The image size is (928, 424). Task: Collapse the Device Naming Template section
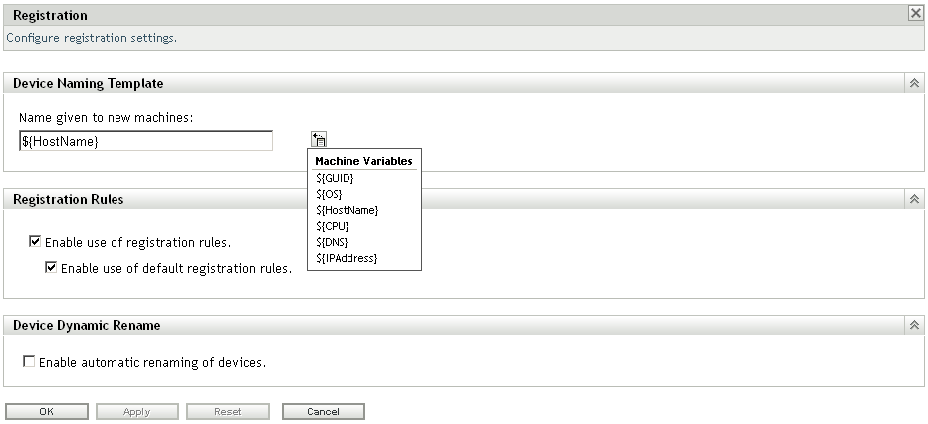pyautogui.click(x=914, y=83)
